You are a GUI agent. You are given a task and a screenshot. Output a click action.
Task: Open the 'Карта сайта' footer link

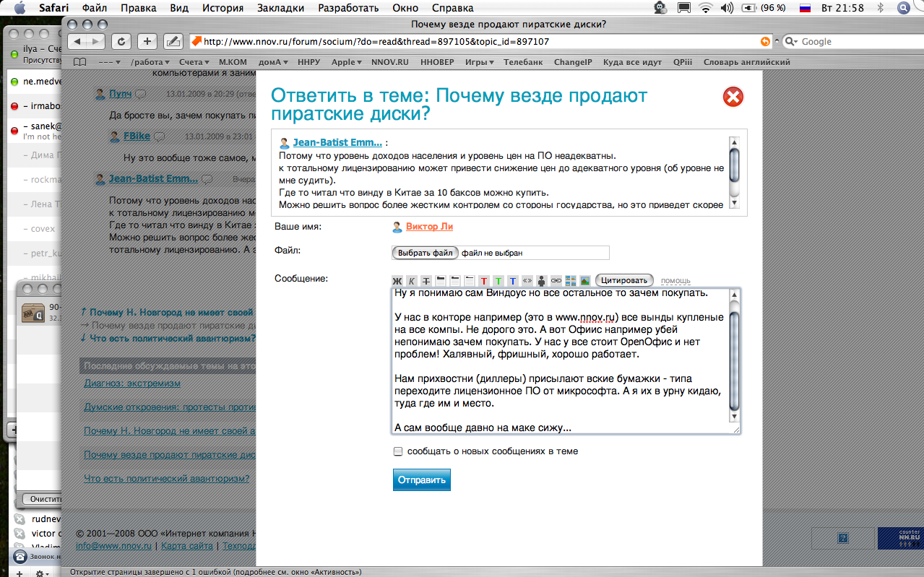[x=187, y=546]
